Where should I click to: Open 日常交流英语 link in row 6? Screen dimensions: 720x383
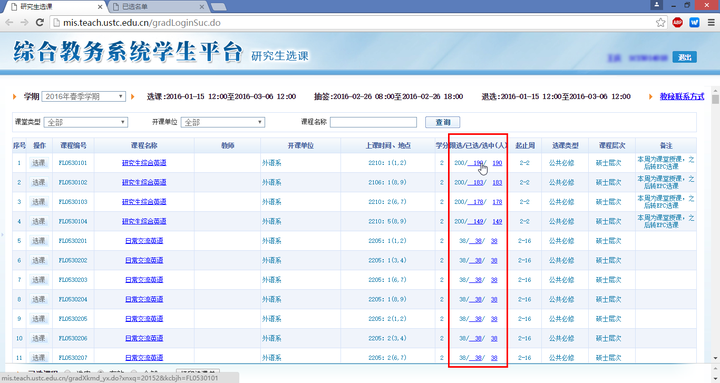pos(144,260)
